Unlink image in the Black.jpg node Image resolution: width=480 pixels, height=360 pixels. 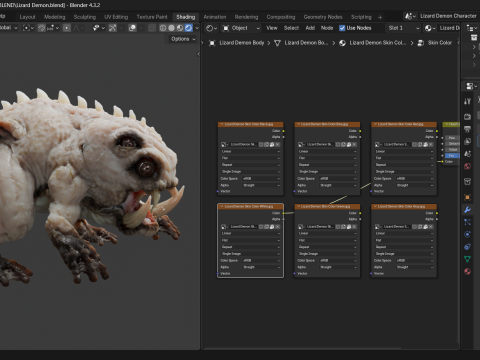(277, 144)
